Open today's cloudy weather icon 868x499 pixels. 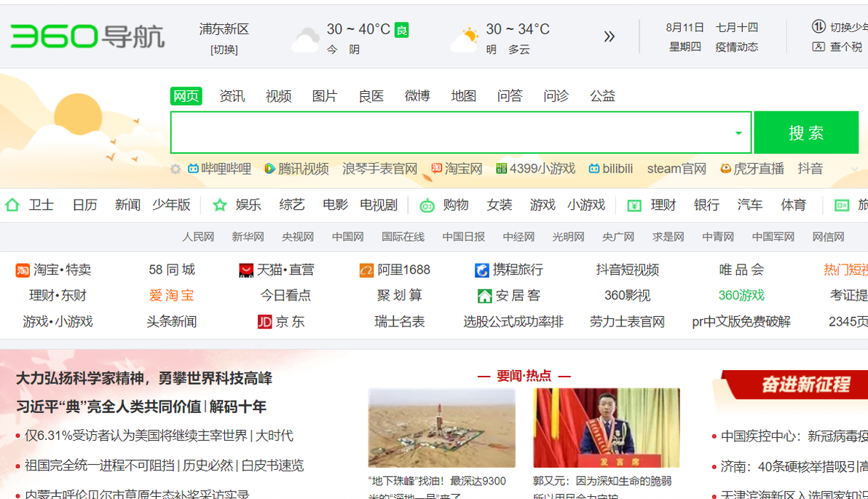click(x=306, y=40)
